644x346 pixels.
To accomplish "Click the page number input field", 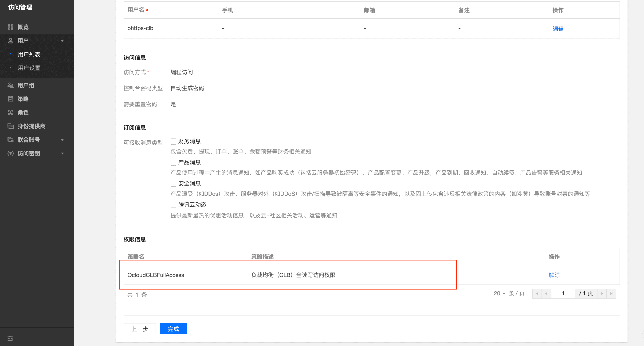I will [x=563, y=294].
